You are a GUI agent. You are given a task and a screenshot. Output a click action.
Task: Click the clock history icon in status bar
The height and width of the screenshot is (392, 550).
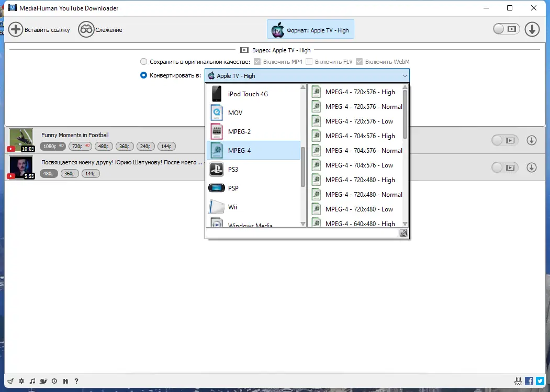pyautogui.click(x=54, y=381)
